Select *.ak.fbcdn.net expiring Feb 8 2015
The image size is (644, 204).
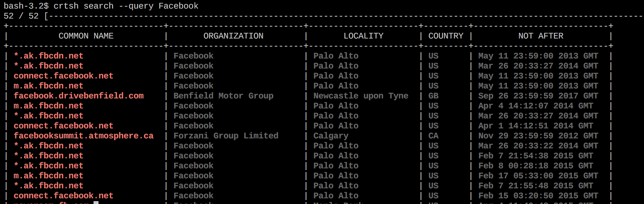(x=49, y=166)
